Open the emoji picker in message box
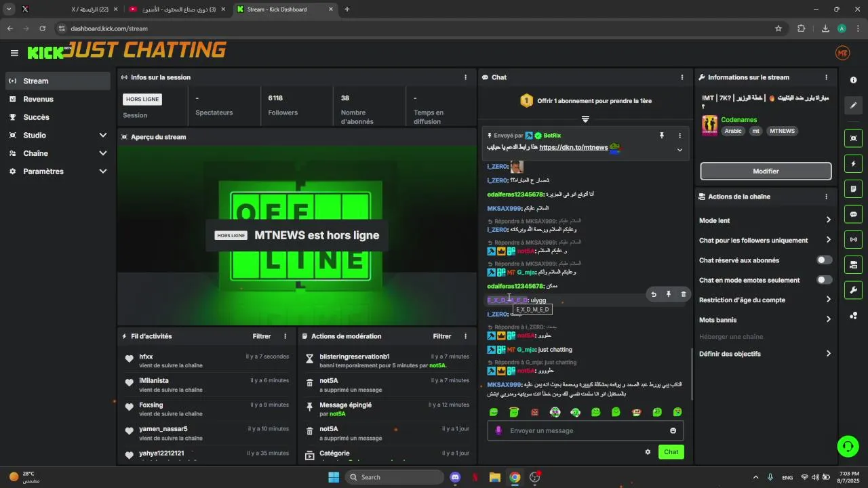 pyautogui.click(x=673, y=430)
